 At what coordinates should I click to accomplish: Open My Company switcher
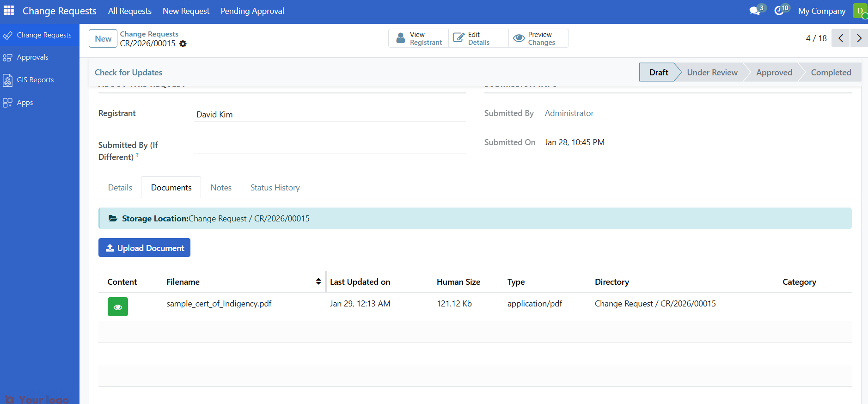click(821, 11)
